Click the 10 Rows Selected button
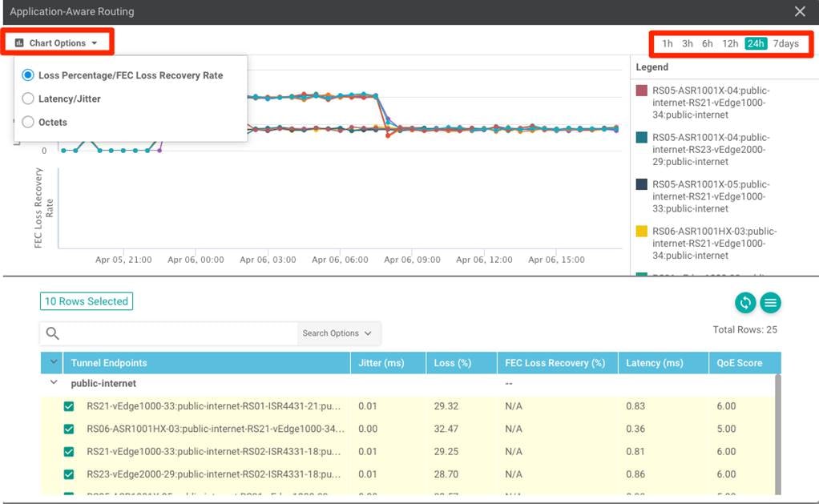This screenshot has height=504, width=819. coord(87,301)
